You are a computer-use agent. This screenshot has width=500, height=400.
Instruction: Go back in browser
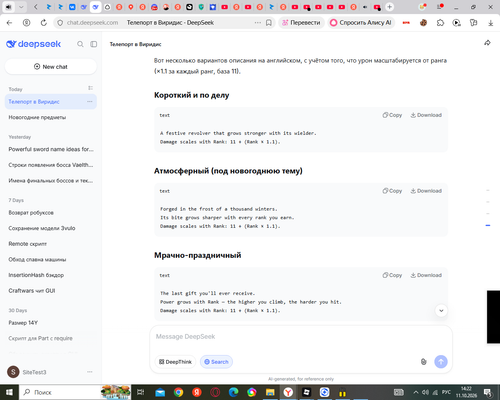pyautogui.click(x=9, y=23)
